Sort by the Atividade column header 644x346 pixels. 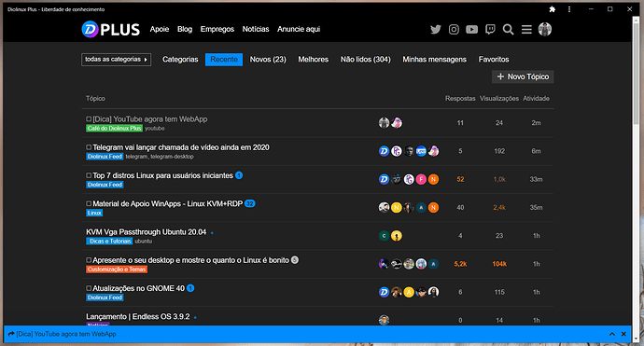(x=536, y=99)
